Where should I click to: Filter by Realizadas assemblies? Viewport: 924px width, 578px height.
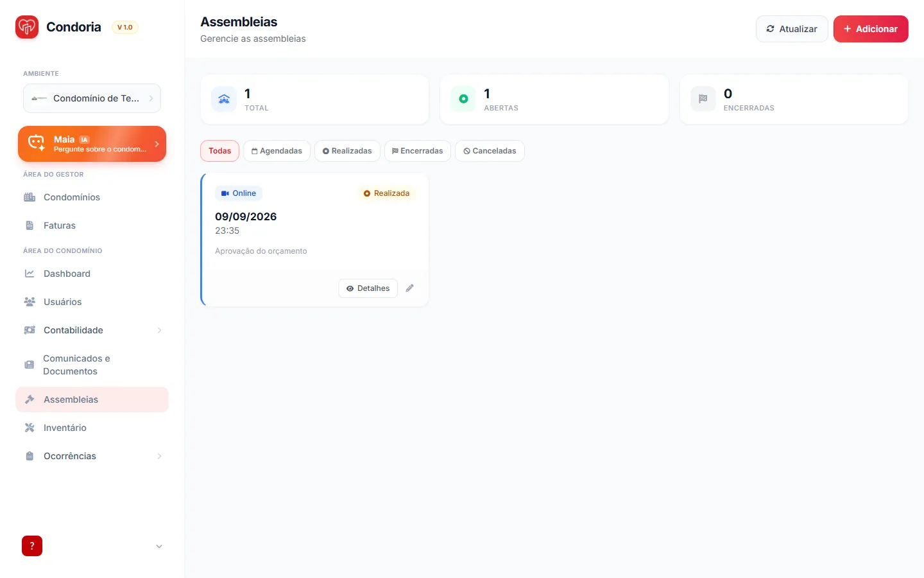pos(347,151)
